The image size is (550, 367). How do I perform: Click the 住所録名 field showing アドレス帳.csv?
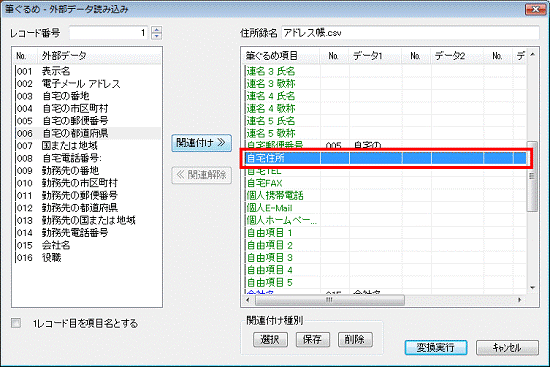[410, 33]
